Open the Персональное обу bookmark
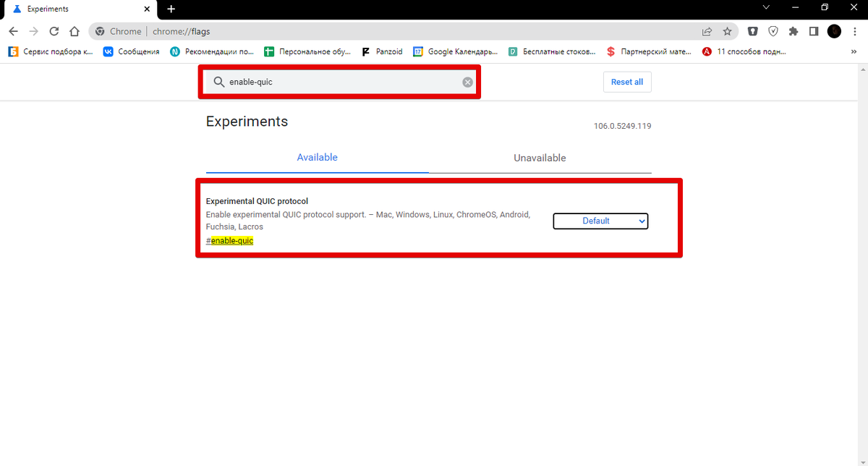The height and width of the screenshot is (466, 868). pyautogui.click(x=307, y=51)
